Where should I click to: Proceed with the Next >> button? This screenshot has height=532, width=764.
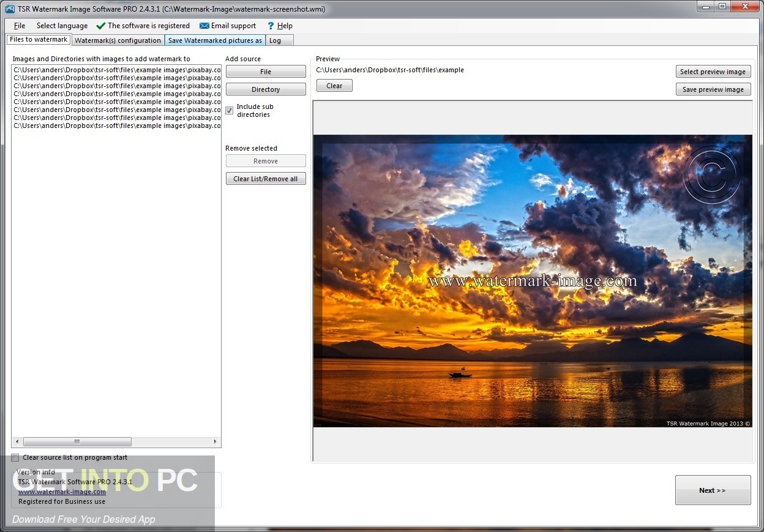713,490
